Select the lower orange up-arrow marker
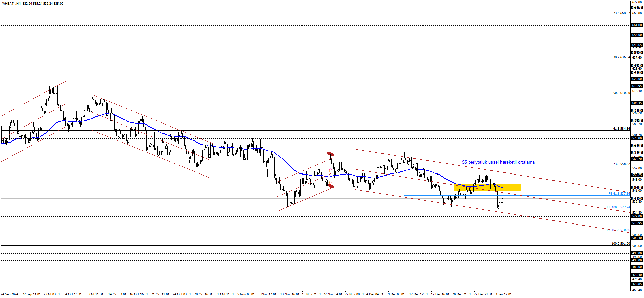The image size is (644, 298). [330, 183]
